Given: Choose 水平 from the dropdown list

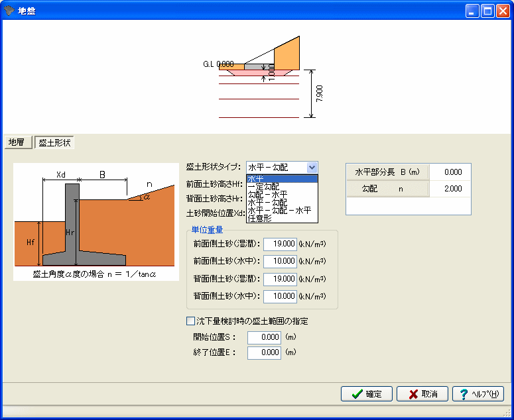Looking at the screenshot, I should point(283,179).
